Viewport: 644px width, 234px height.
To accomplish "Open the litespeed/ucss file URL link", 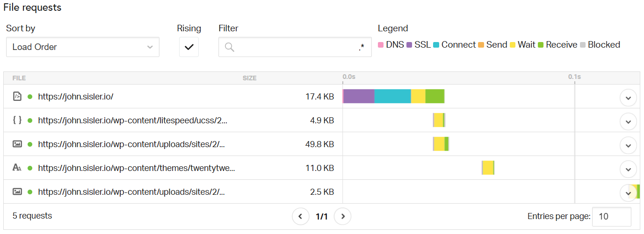I will pyautogui.click(x=133, y=120).
